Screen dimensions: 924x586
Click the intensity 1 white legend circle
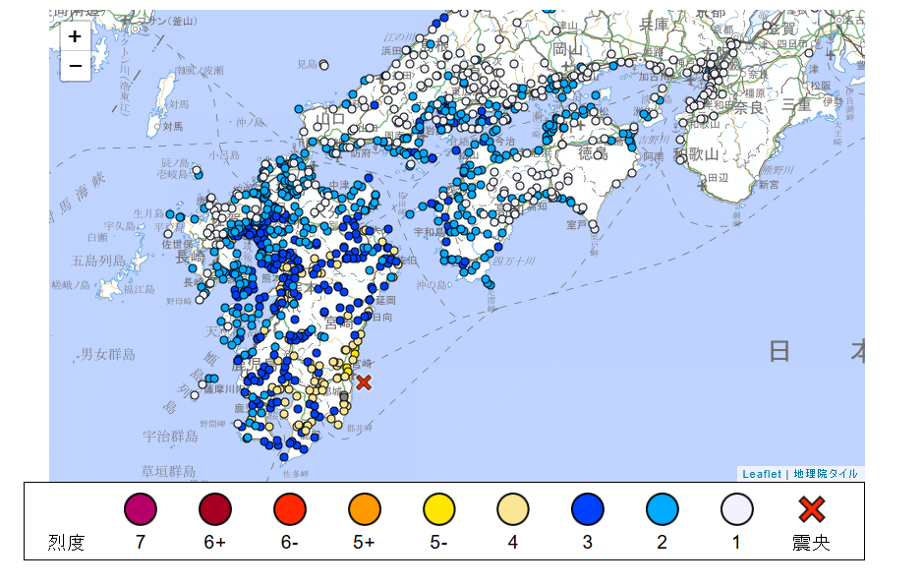(736, 509)
